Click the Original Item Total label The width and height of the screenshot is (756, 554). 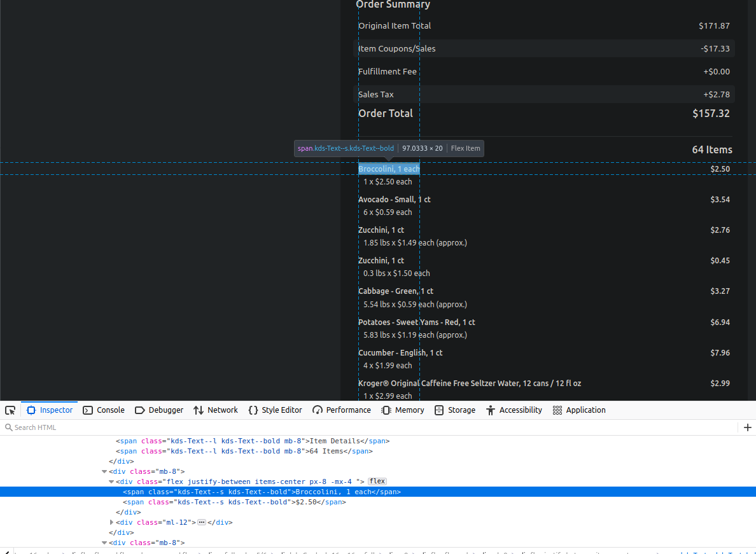click(395, 26)
